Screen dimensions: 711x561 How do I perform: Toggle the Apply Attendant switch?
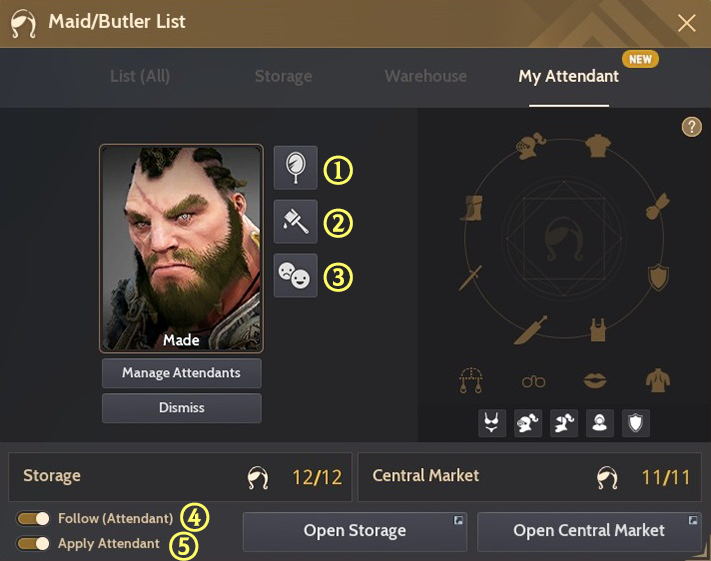tap(33, 543)
